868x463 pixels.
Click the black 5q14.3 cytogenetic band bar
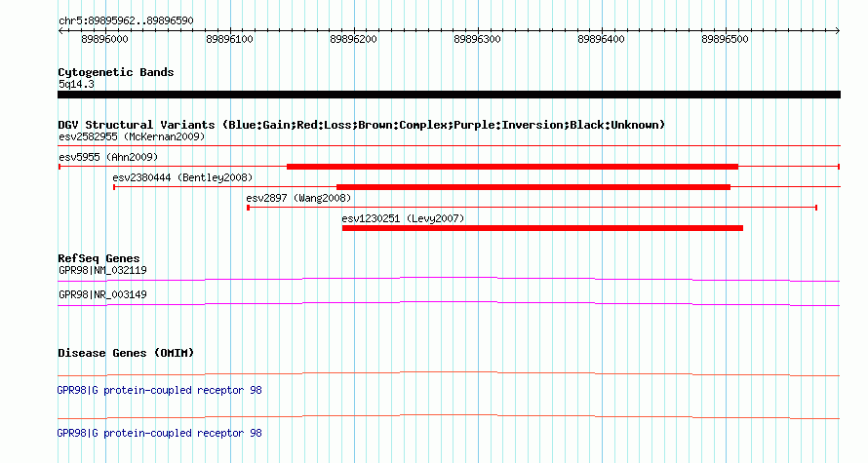pyautogui.click(x=449, y=95)
